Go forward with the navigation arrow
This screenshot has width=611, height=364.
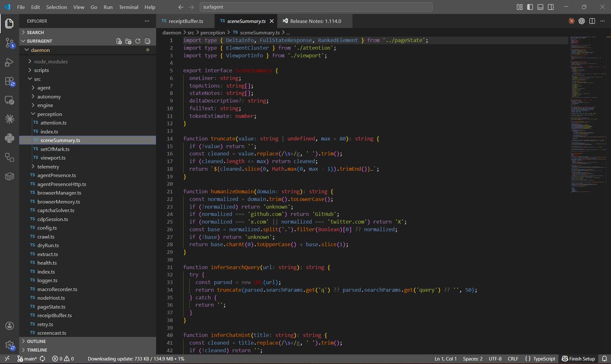pos(191,7)
